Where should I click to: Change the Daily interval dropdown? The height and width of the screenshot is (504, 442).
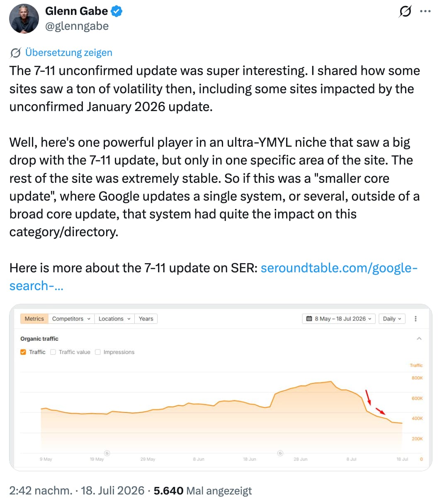pyautogui.click(x=392, y=319)
